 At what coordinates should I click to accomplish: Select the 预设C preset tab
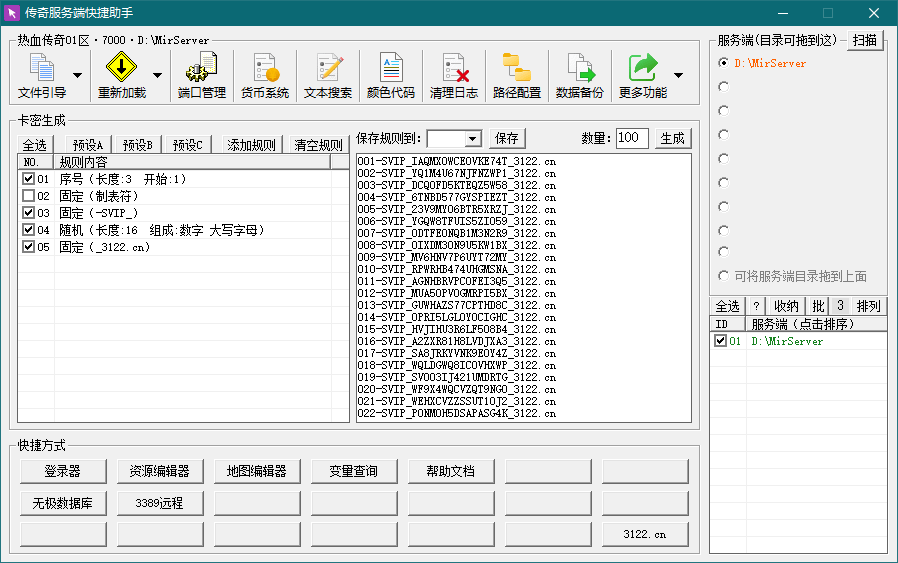point(187,145)
